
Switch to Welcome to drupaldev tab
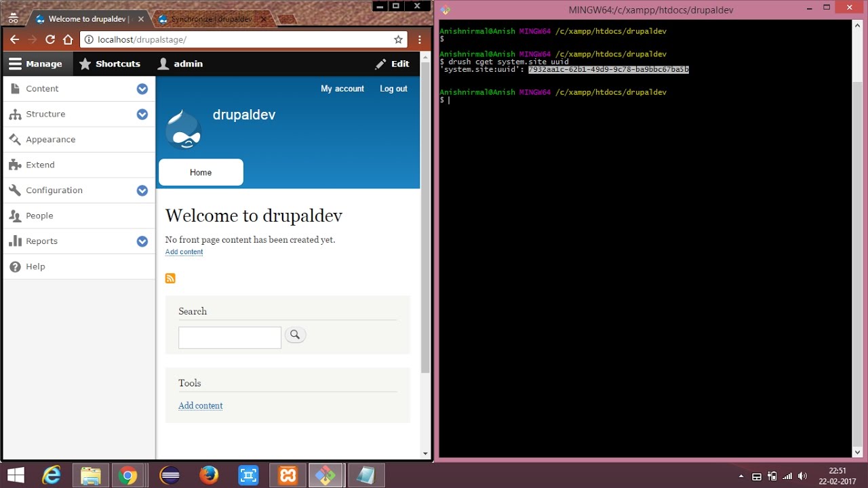point(88,19)
